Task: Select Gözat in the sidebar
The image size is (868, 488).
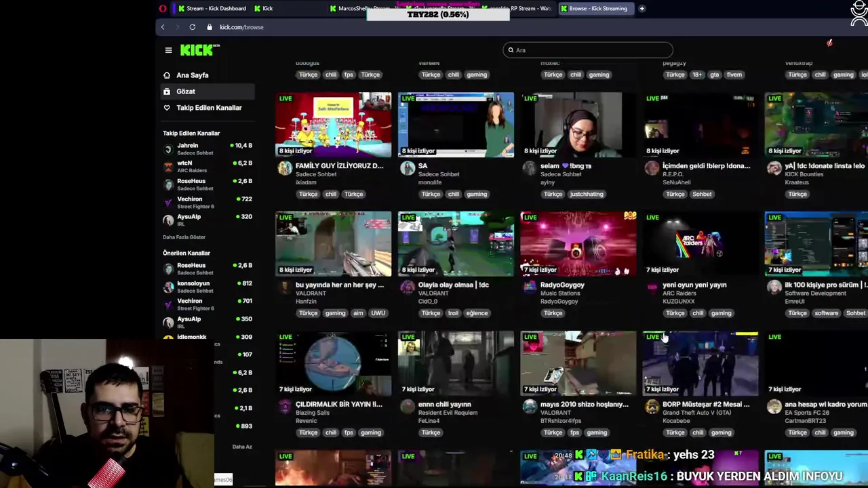Action: click(208, 91)
